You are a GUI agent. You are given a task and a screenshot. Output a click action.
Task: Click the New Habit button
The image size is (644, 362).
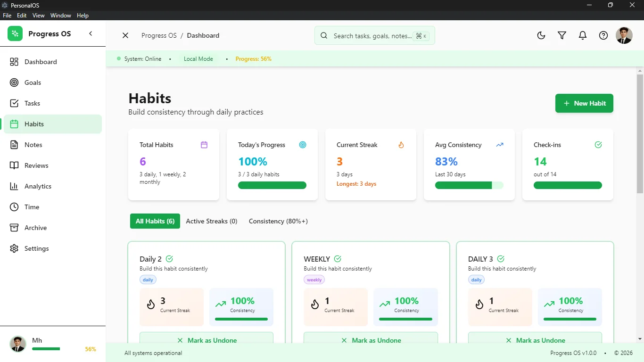pyautogui.click(x=584, y=103)
